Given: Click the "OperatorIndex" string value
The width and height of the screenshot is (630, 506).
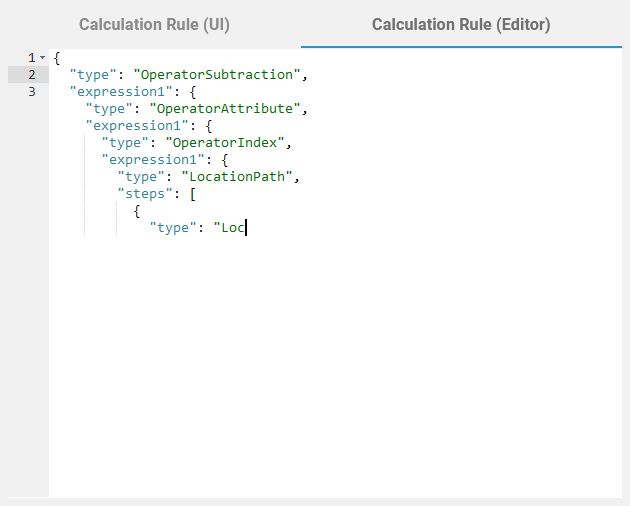Looking at the screenshot, I should pos(225,143).
